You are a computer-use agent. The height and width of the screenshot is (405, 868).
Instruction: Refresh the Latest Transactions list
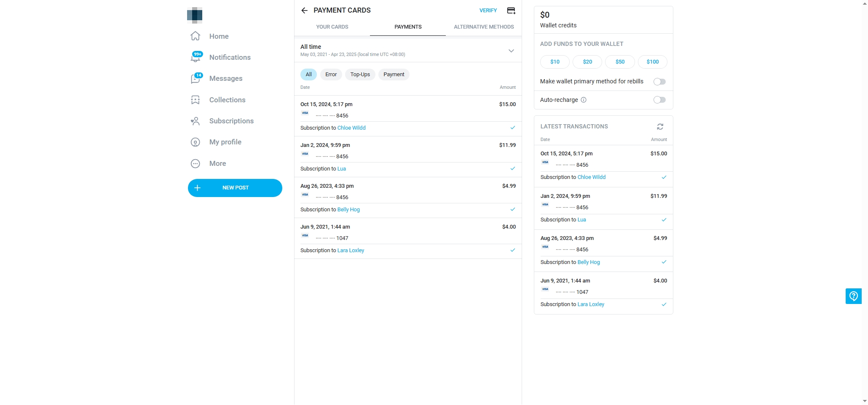coord(660,127)
